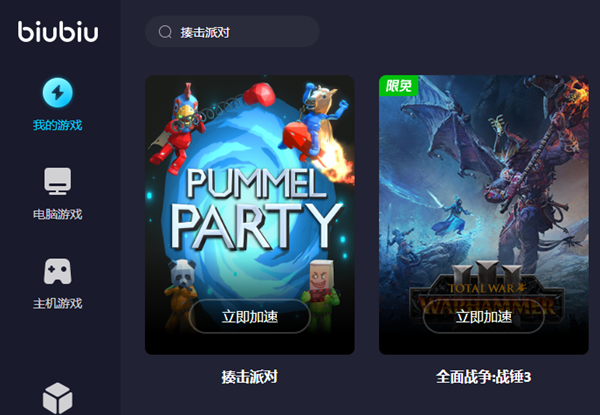The width and height of the screenshot is (600, 415).
Task: Select the gamepad 主机游戏 icon
Action: [57, 271]
